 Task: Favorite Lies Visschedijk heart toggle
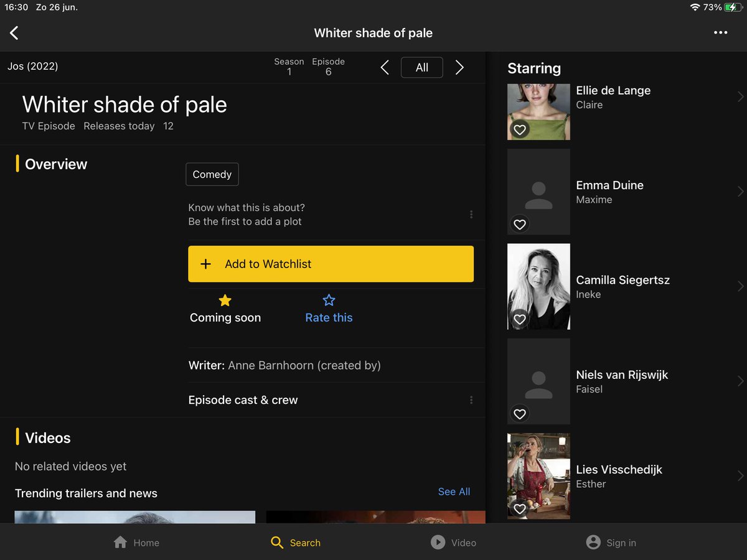[x=520, y=509]
